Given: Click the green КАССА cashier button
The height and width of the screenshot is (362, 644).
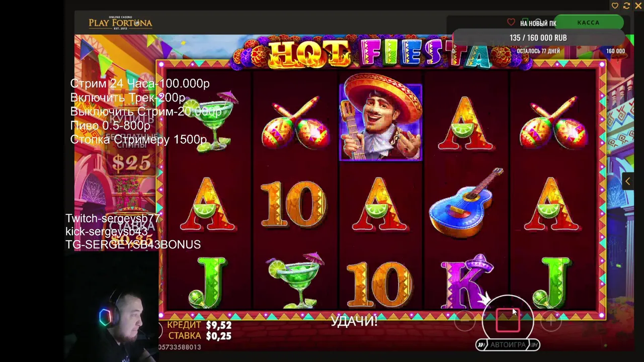Looking at the screenshot, I should 589,23.
